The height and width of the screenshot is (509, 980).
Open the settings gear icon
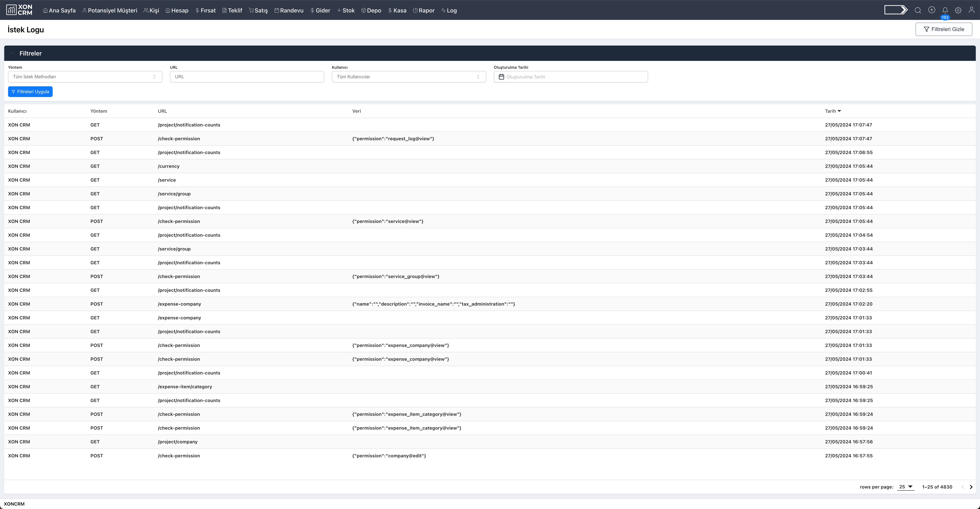pyautogui.click(x=958, y=10)
